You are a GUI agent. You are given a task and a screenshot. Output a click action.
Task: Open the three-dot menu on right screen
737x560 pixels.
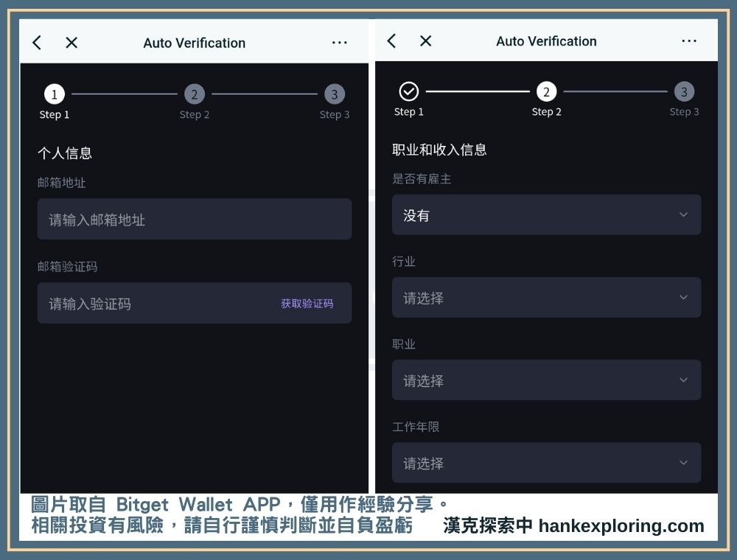point(689,41)
